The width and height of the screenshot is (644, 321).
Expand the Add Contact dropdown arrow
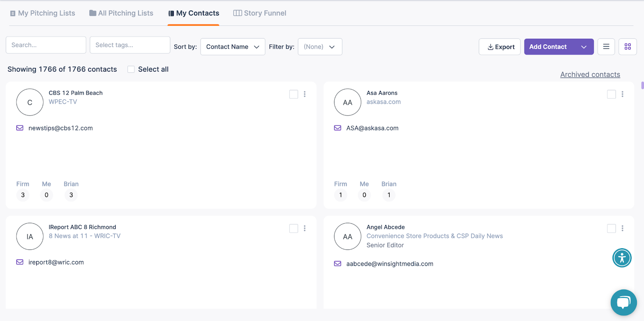pos(584,47)
